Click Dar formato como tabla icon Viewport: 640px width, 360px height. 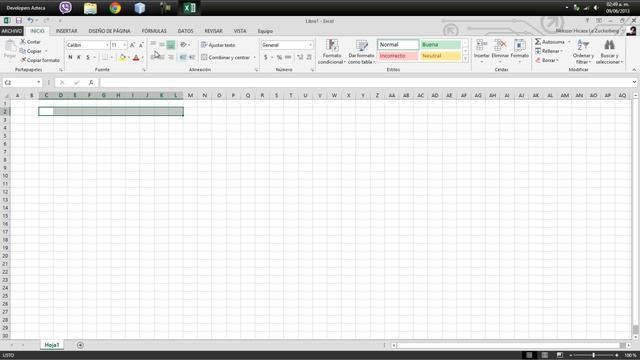click(x=362, y=45)
